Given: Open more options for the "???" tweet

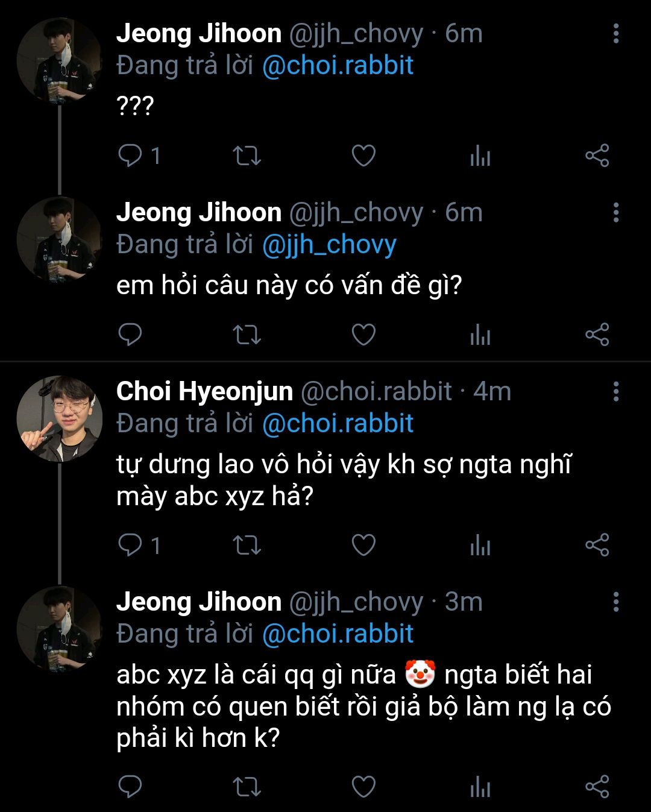Looking at the screenshot, I should tap(615, 34).
